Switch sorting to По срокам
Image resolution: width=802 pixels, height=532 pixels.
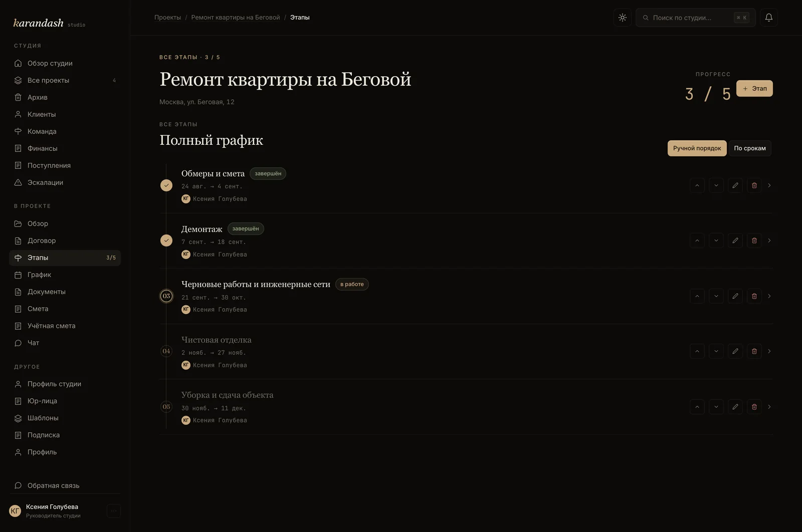click(x=749, y=148)
